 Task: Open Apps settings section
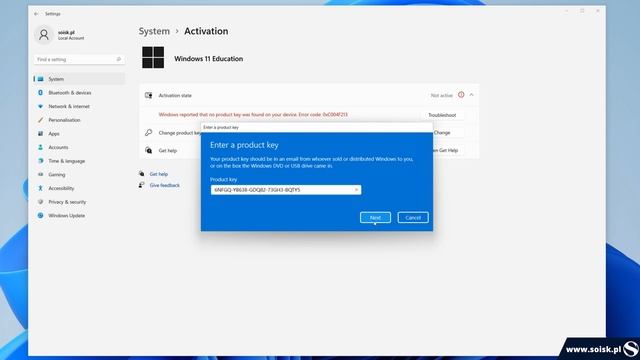79,133
